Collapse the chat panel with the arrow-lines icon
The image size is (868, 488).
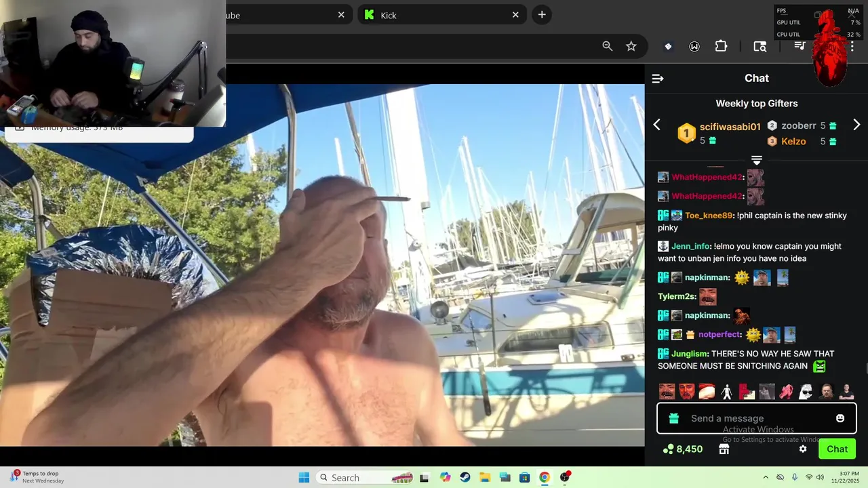(657, 79)
